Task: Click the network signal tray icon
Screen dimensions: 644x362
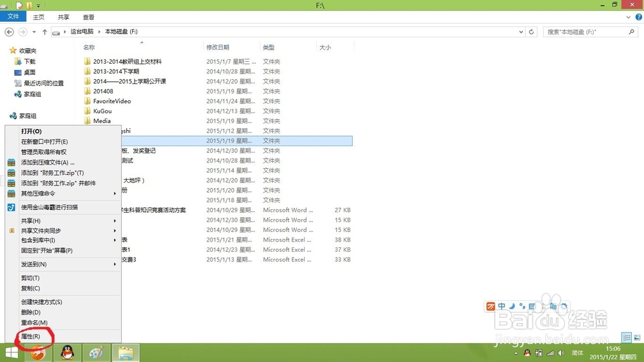Action: point(550,353)
